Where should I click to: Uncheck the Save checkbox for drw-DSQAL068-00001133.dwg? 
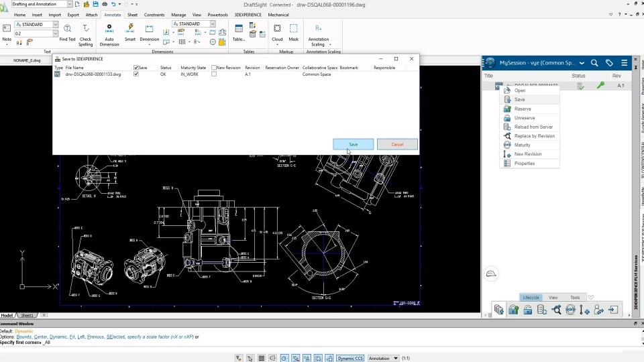[136, 74]
